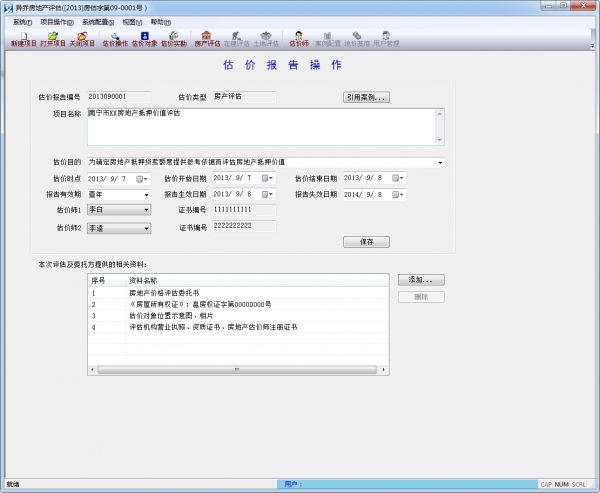600x493 pixels.
Task: Click the 估价类型 field showing 房产评估
Action: 244,97
